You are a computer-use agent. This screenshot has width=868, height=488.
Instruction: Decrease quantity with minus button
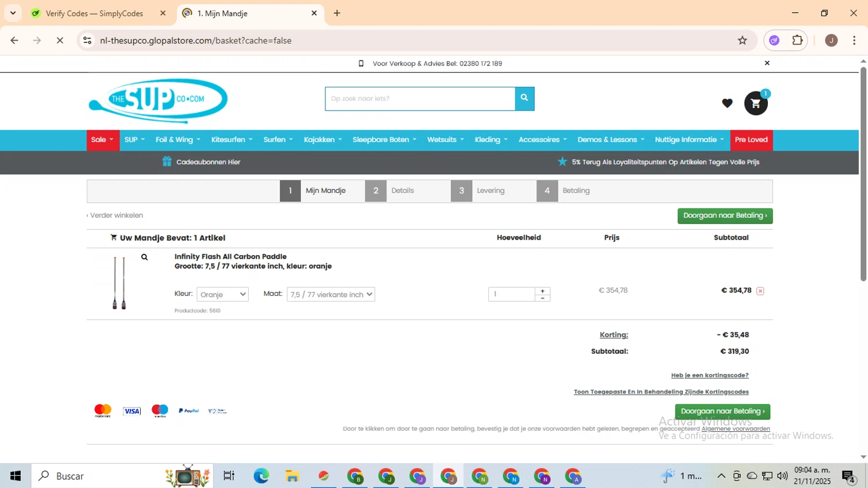[543, 298]
